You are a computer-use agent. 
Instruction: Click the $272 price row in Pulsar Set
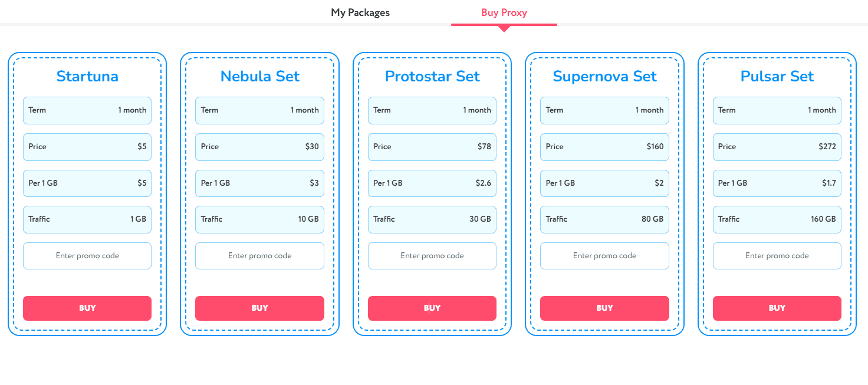pyautogui.click(x=777, y=147)
